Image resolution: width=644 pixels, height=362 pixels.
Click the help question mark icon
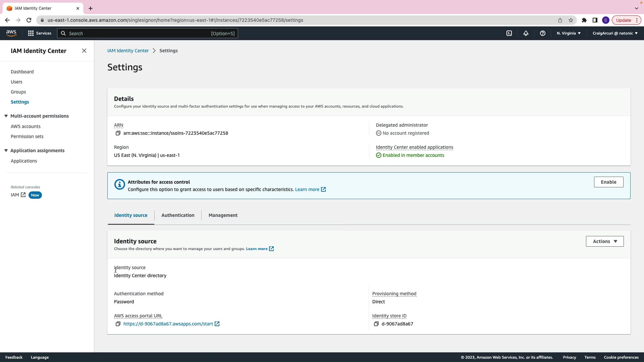tap(542, 33)
